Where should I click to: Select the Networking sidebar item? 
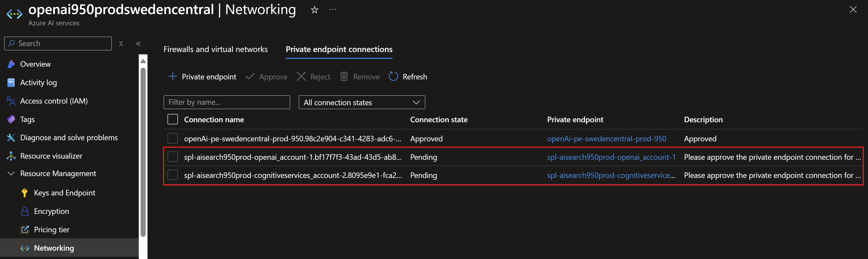69,248
